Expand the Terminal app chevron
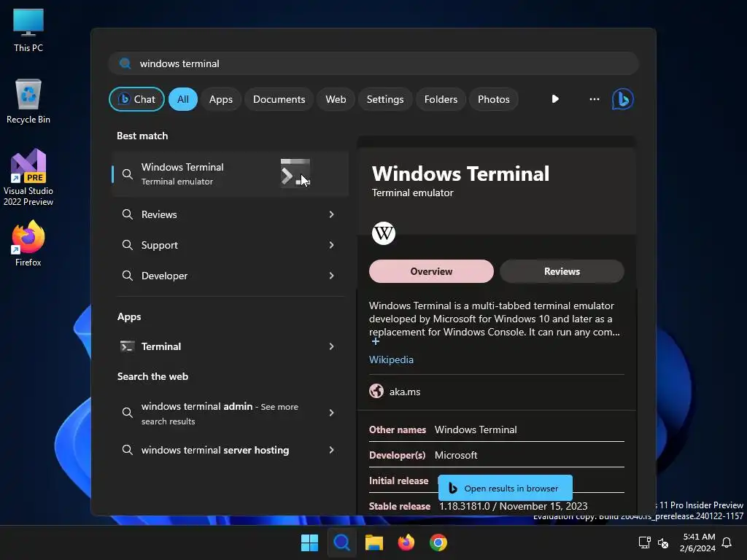 [332, 346]
